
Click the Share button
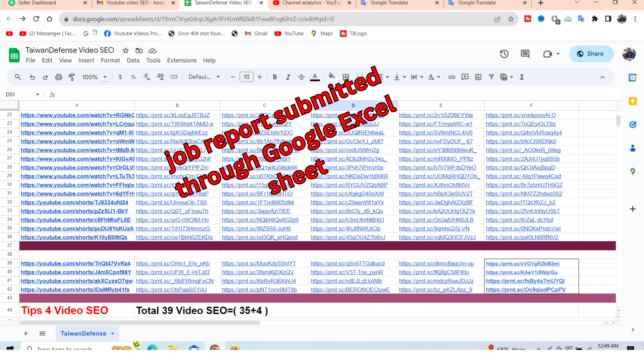tap(591, 54)
